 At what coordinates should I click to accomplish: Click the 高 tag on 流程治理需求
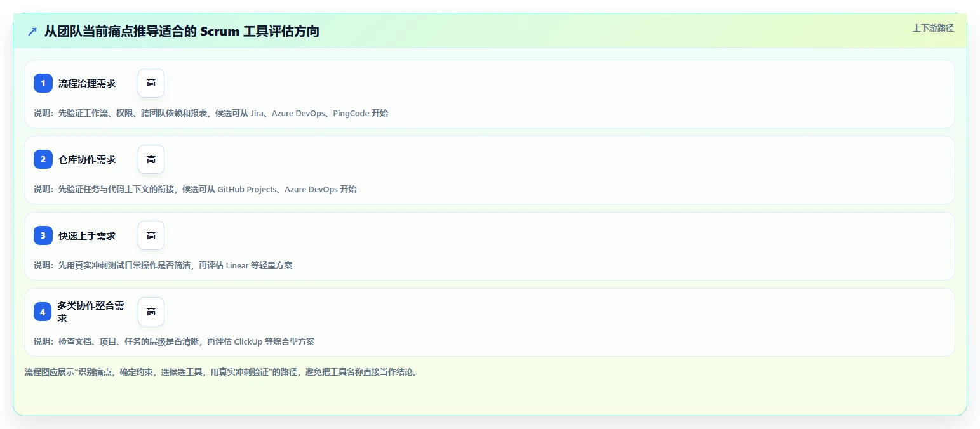[x=151, y=83]
